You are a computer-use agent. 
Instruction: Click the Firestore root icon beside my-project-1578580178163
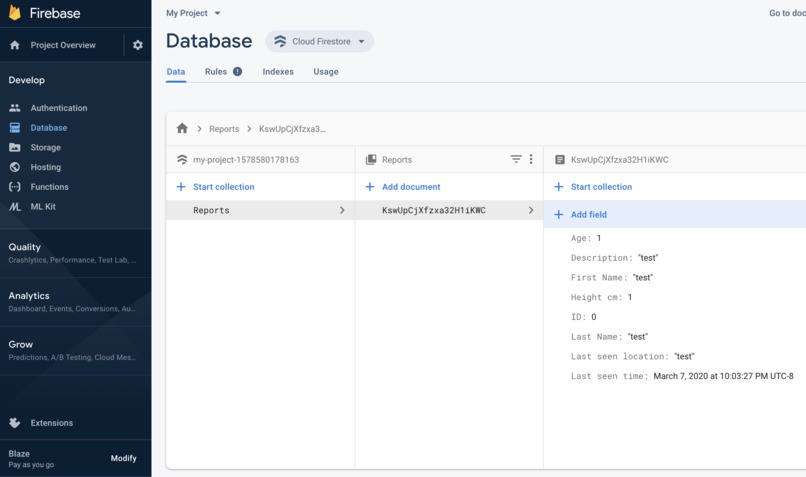pos(182,159)
